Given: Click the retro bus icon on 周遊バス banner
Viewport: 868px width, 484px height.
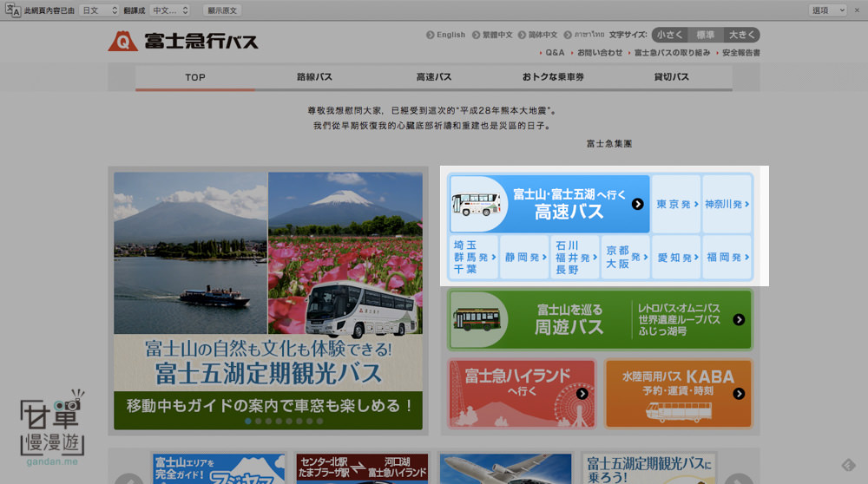Looking at the screenshot, I should click(477, 320).
